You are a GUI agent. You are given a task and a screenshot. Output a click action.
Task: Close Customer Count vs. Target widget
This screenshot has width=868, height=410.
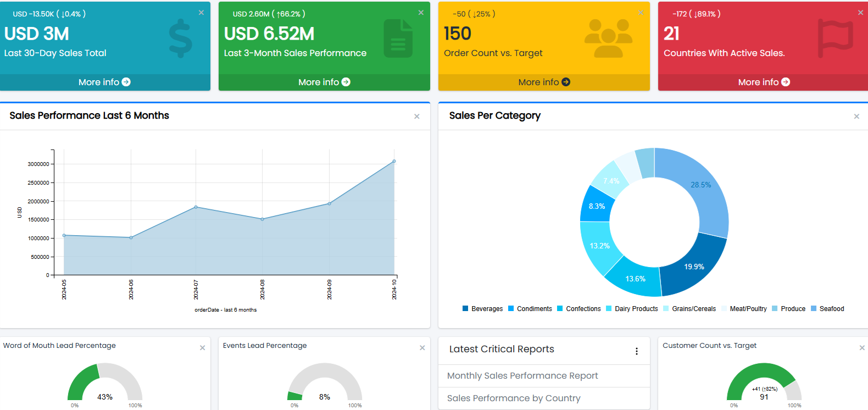(x=862, y=348)
